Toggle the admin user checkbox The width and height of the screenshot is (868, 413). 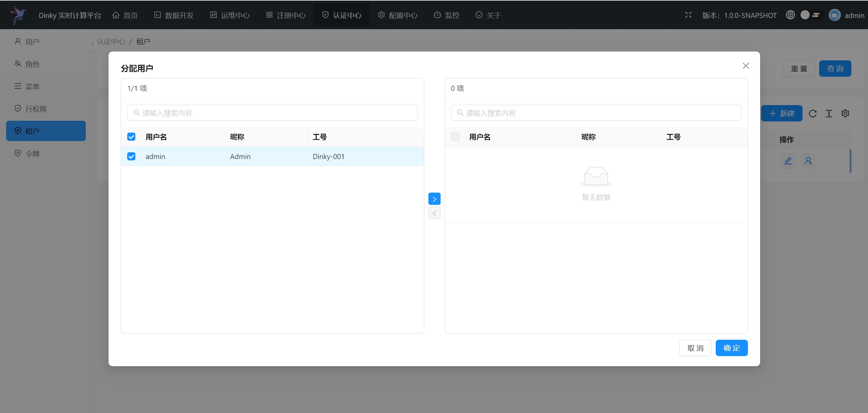(x=131, y=157)
